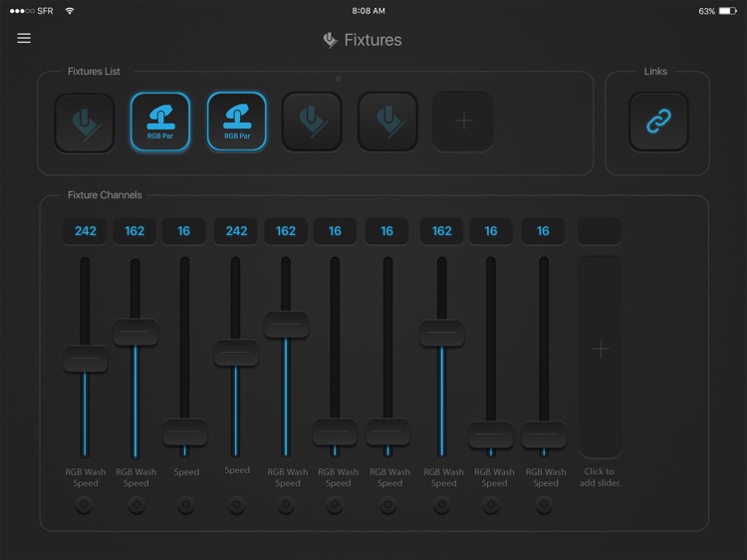Click the sixth channel fader knob

pyautogui.click(x=335, y=431)
